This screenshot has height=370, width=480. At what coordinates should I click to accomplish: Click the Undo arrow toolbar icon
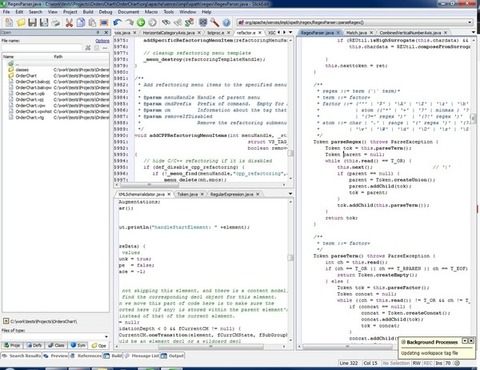pyautogui.click(x=117, y=22)
